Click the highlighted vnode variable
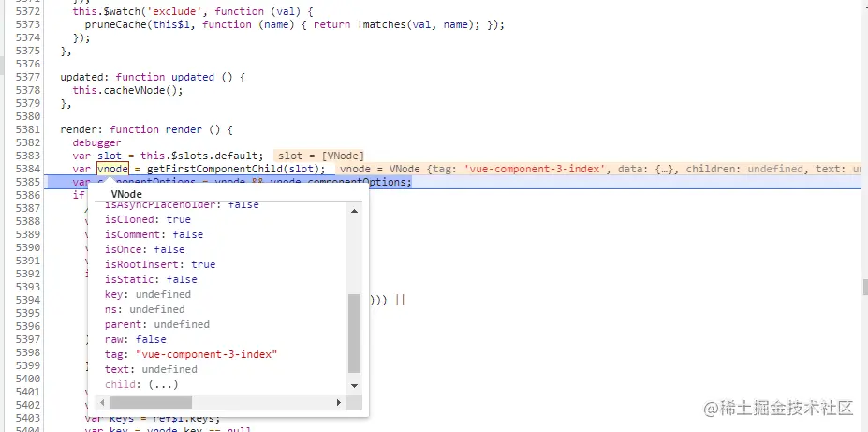Screen dimensions: 868x432 113,169
